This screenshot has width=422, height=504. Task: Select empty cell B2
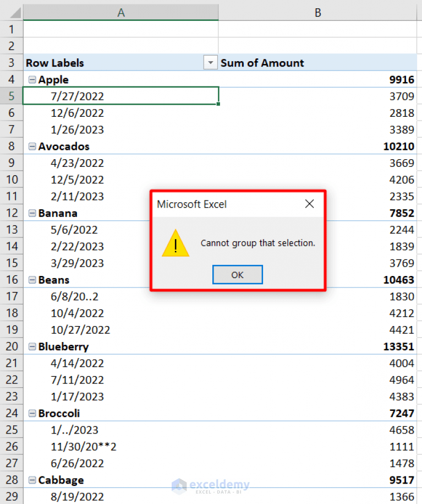tap(317, 46)
